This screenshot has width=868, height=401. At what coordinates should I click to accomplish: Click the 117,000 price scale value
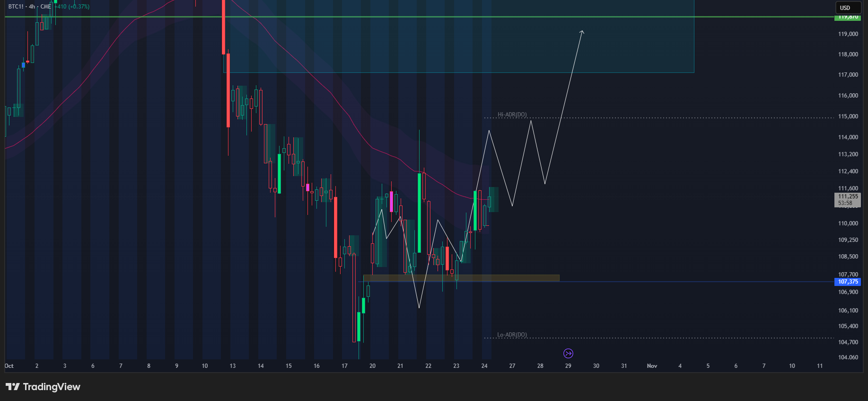pos(848,75)
